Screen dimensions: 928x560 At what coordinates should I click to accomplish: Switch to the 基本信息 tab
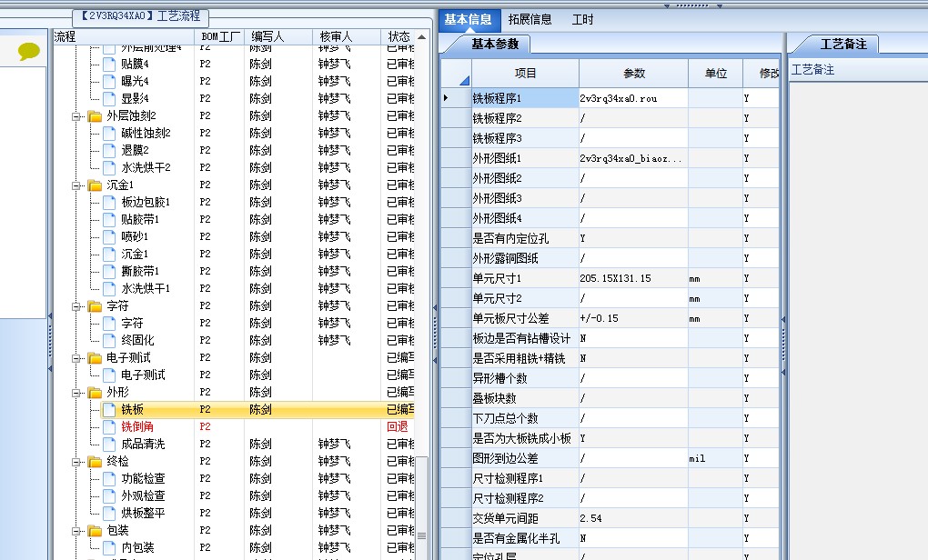(x=469, y=19)
